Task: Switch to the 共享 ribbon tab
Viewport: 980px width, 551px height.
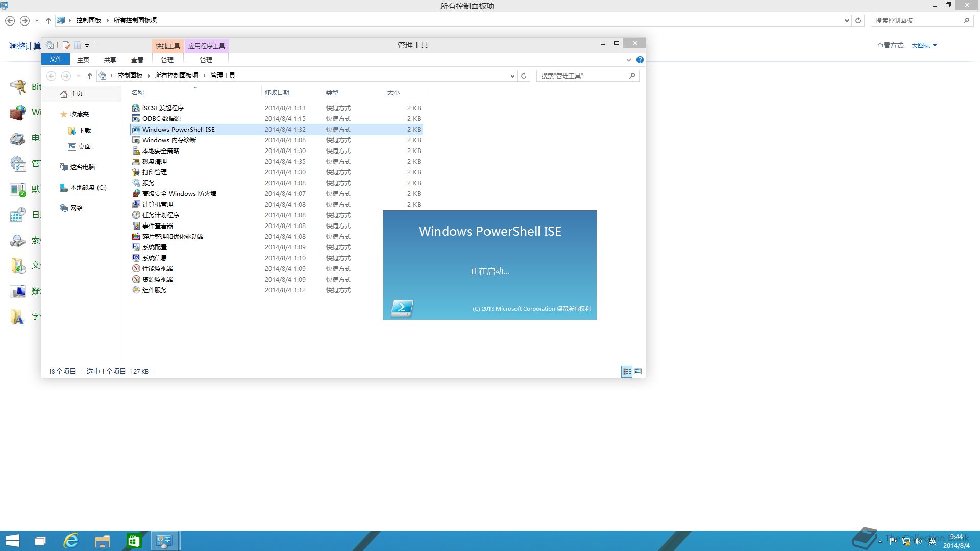Action: pos(110,60)
